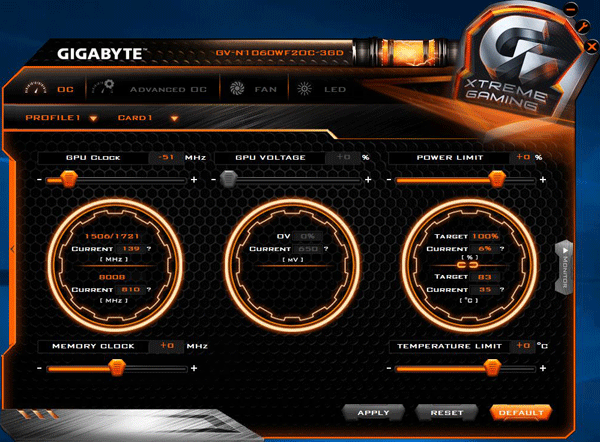Click help mark beside power current 6%
Viewport: 600px width, 442px height.
pos(502,249)
